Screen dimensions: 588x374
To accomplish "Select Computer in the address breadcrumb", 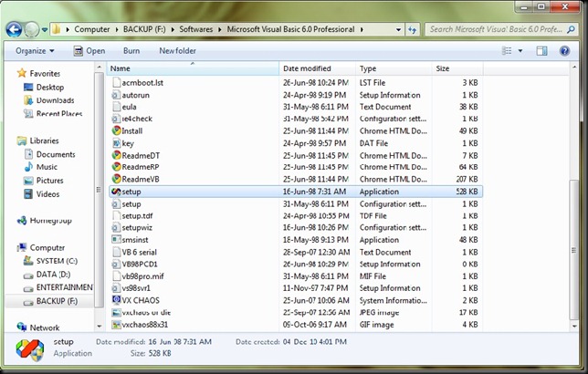I will pyautogui.click(x=92, y=29).
